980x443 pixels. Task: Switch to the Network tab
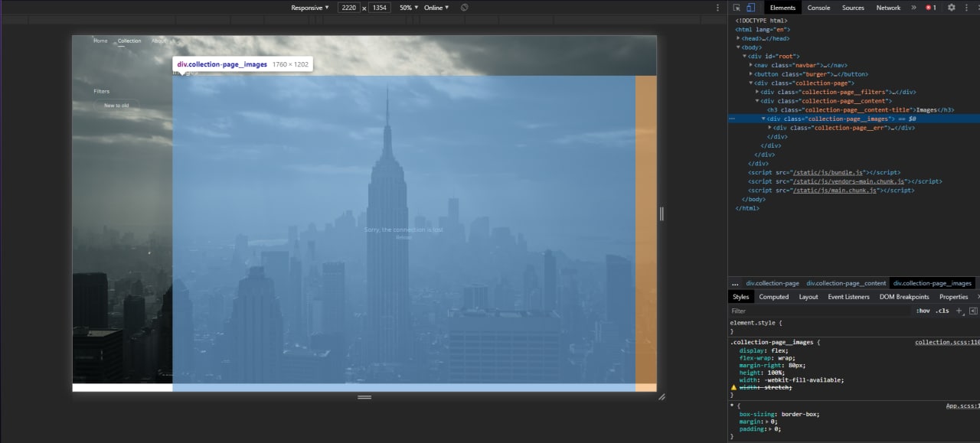click(888, 8)
